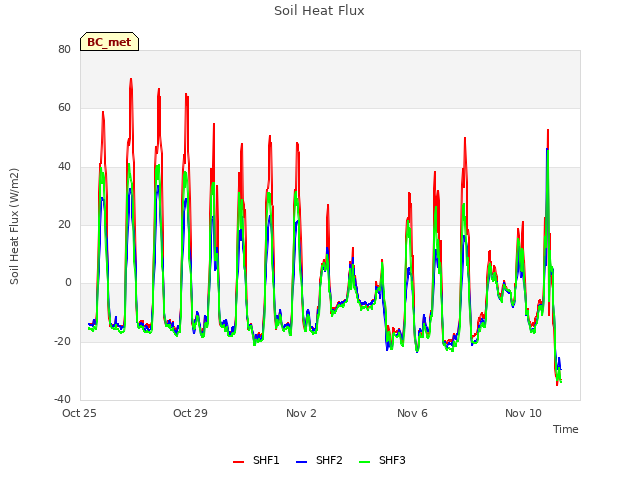Screen dimensions: 640x480
Task: Click the BC_met annotation label
Action: (x=109, y=42)
